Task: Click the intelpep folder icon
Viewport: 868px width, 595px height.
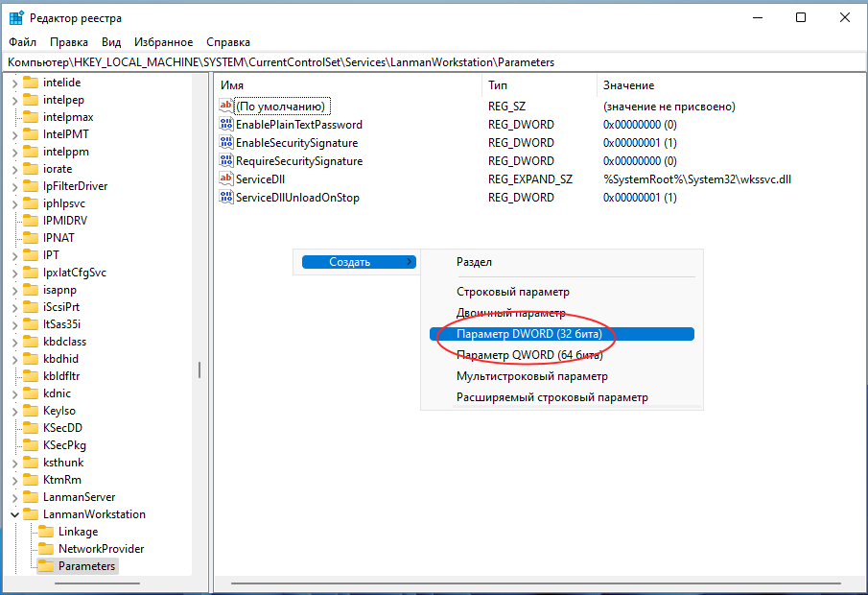Action: [x=31, y=100]
